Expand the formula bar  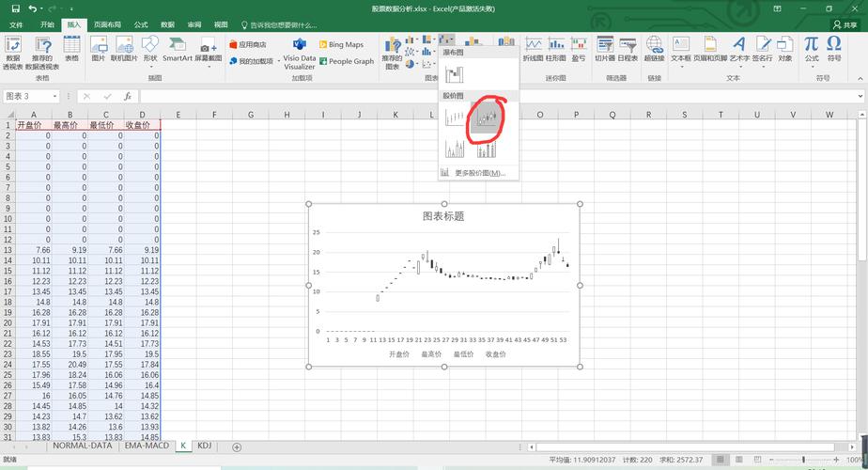coord(860,97)
